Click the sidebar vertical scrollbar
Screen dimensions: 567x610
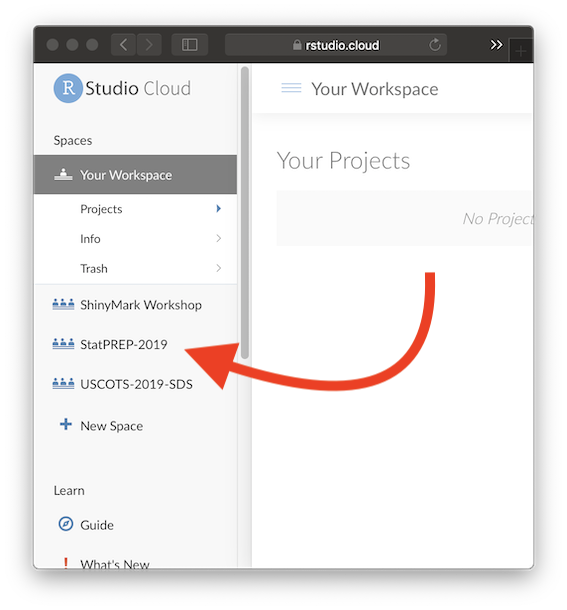coord(245,212)
